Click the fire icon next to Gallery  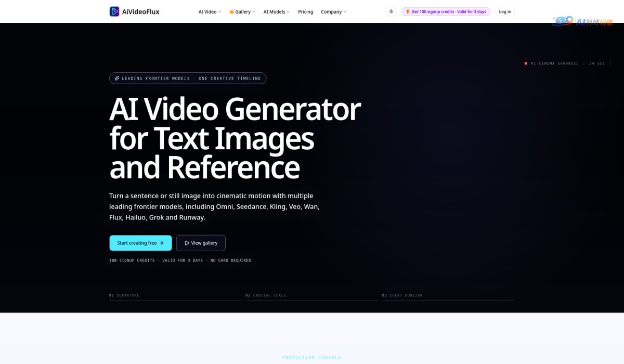point(231,11)
